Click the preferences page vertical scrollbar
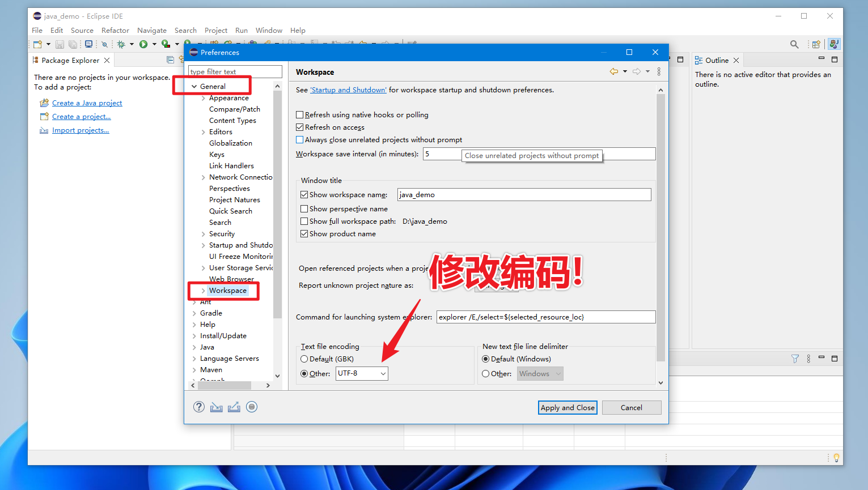868x490 pixels. pos(660,227)
